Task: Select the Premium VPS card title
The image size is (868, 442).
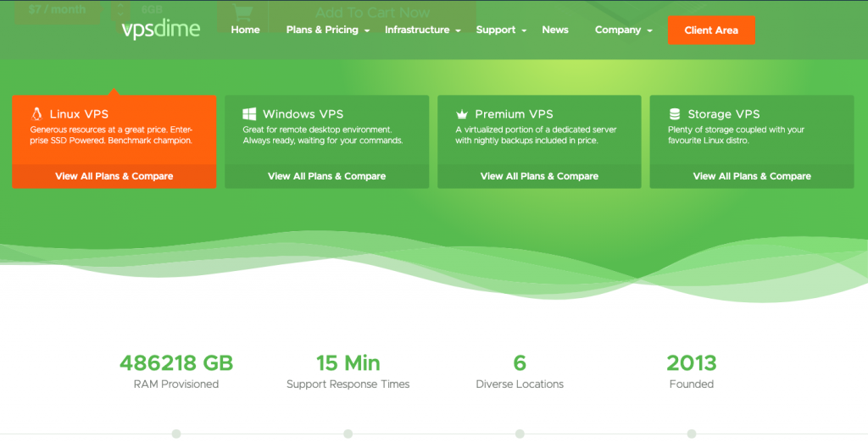Action: coord(514,114)
